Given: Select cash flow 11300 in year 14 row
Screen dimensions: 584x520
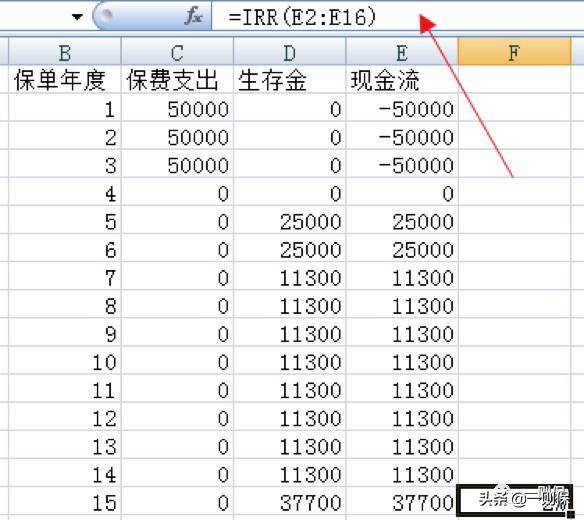Looking at the screenshot, I should (402, 473).
